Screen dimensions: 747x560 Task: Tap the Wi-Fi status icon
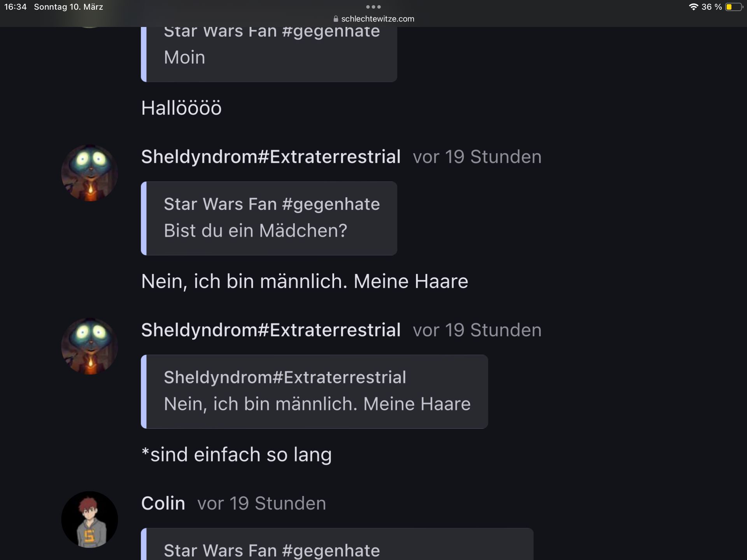point(693,7)
